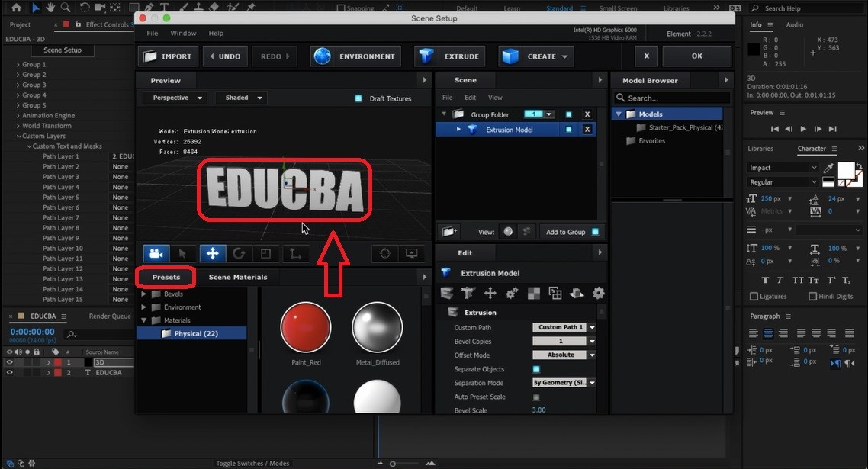Viewport: 868px width, 469px height.
Task: Select the arrow selection tool under the preview
Action: (183, 254)
